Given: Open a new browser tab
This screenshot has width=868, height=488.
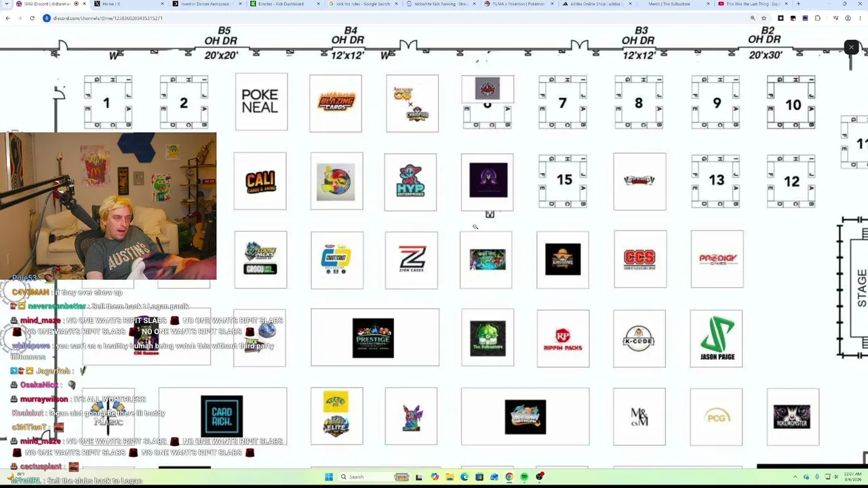Looking at the screenshot, I should (798, 4).
